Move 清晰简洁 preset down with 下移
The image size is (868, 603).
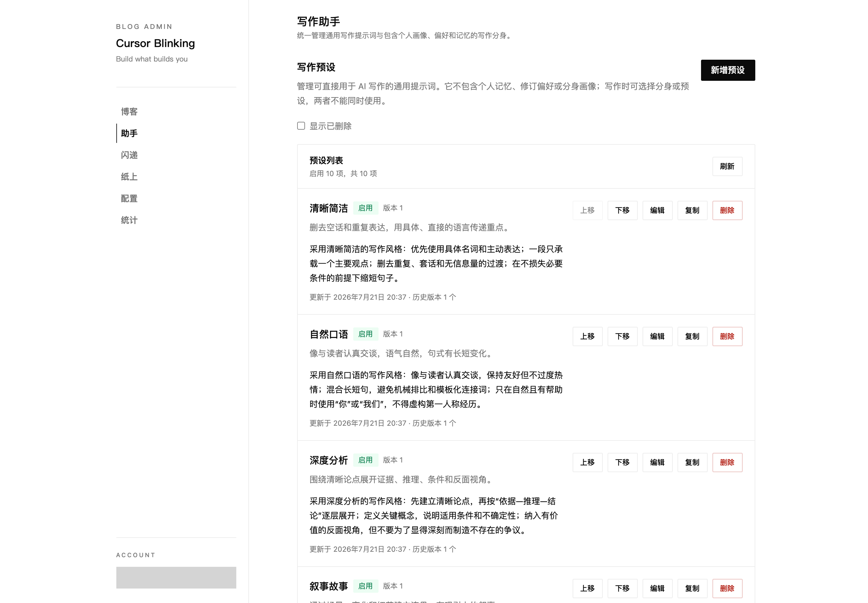pyautogui.click(x=622, y=210)
